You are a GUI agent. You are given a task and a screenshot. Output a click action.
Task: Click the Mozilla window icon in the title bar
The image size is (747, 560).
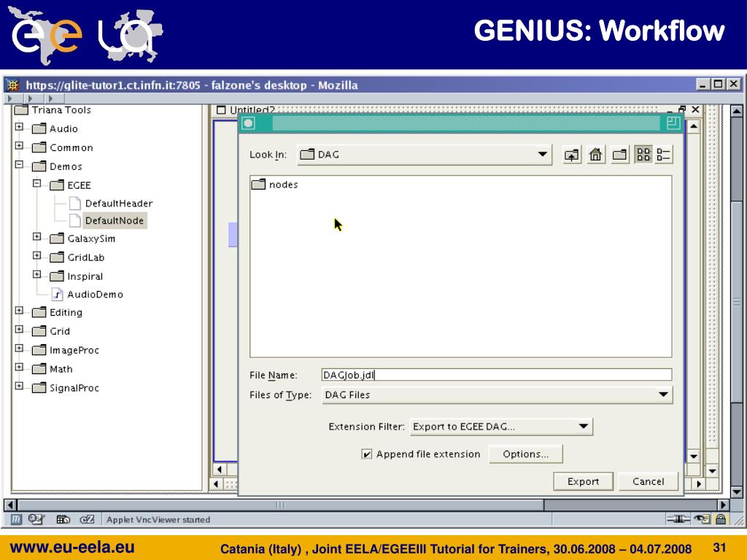click(13, 85)
